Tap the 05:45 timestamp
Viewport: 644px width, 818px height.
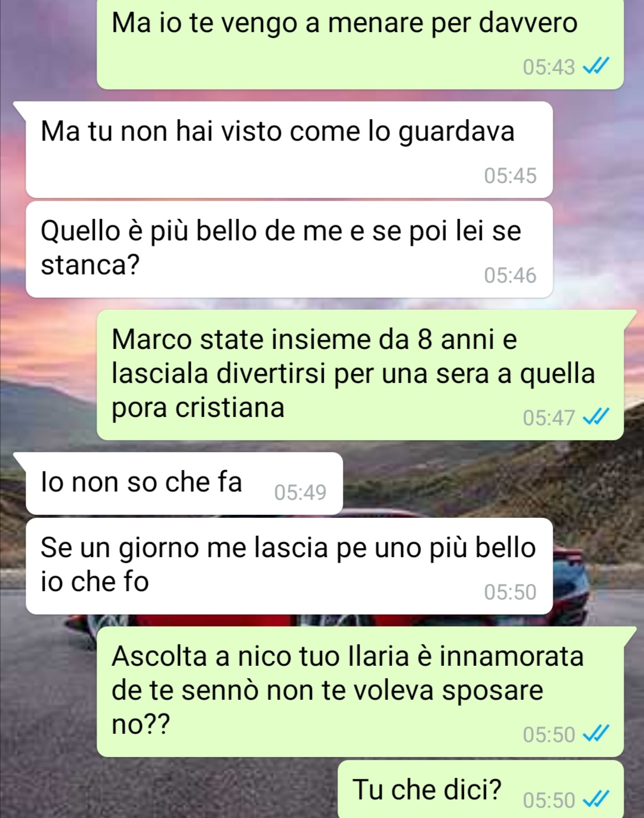pyautogui.click(x=510, y=175)
